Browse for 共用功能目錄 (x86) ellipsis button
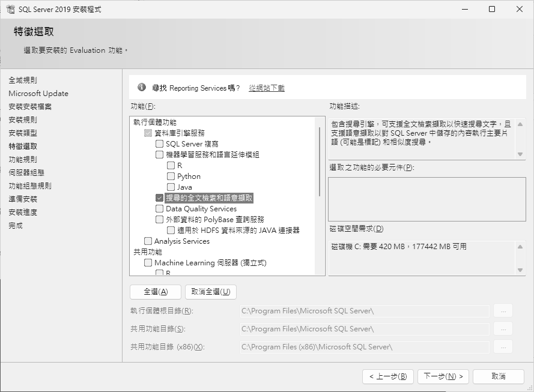 click(503, 347)
